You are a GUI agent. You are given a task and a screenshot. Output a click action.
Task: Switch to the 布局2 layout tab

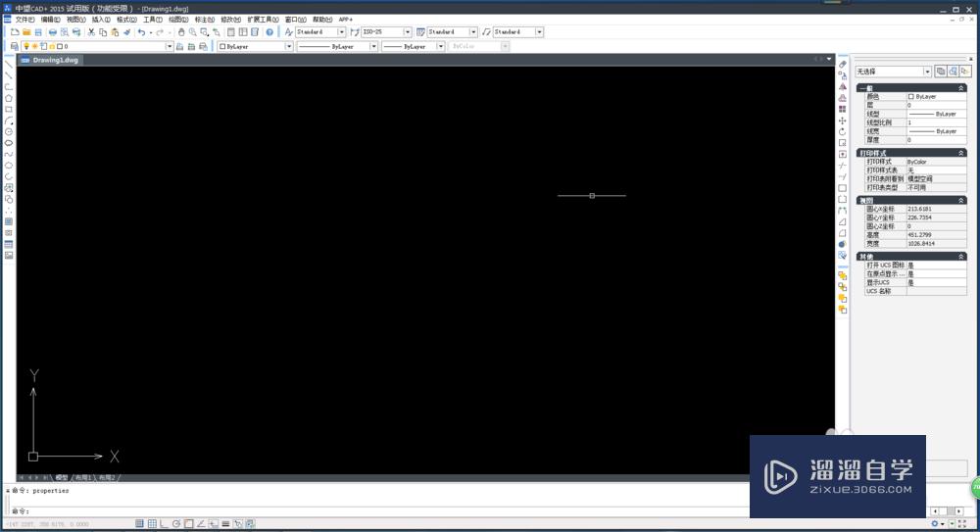[x=107, y=477]
